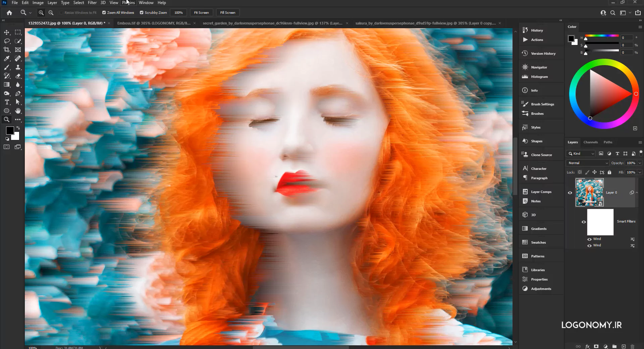644x349 pixels.
Task: Expand the Opacity slider dropdown arrow
Action: point(640,163)
